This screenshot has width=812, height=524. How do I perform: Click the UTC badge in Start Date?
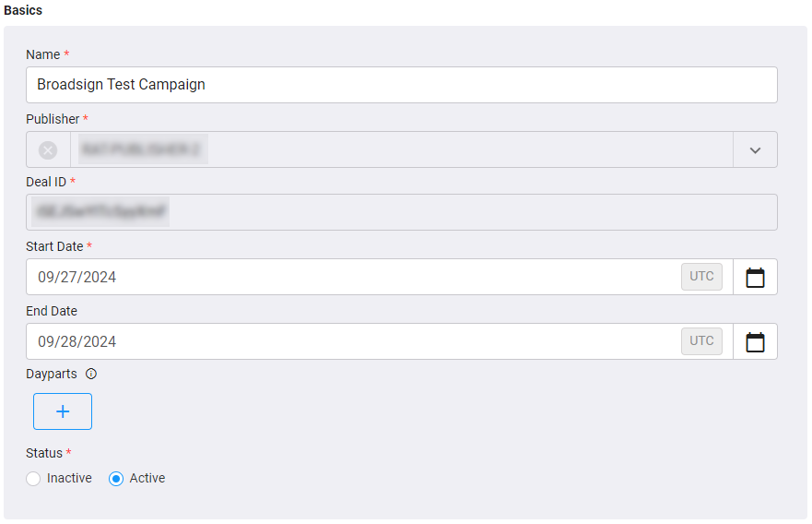tap(701, 276)
